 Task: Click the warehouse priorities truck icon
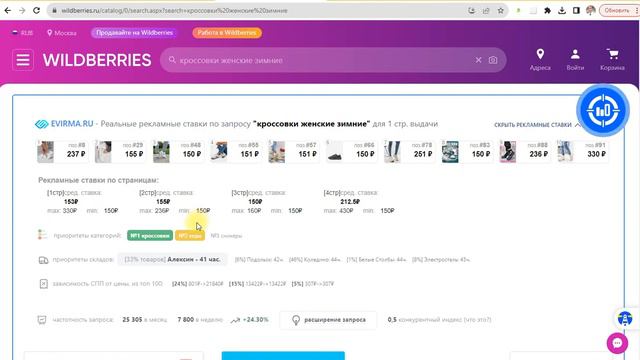[x=43, y=260]
